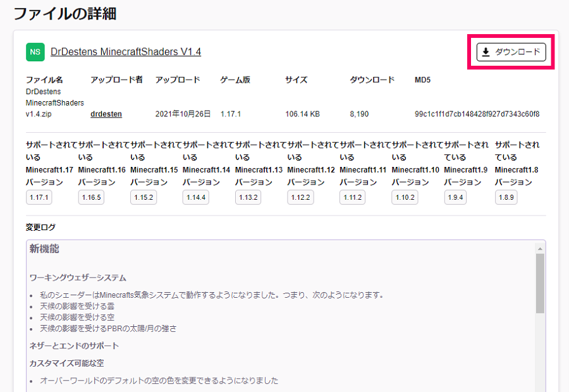
Task: Click the サイズ column header
Action: pos(296,80)
